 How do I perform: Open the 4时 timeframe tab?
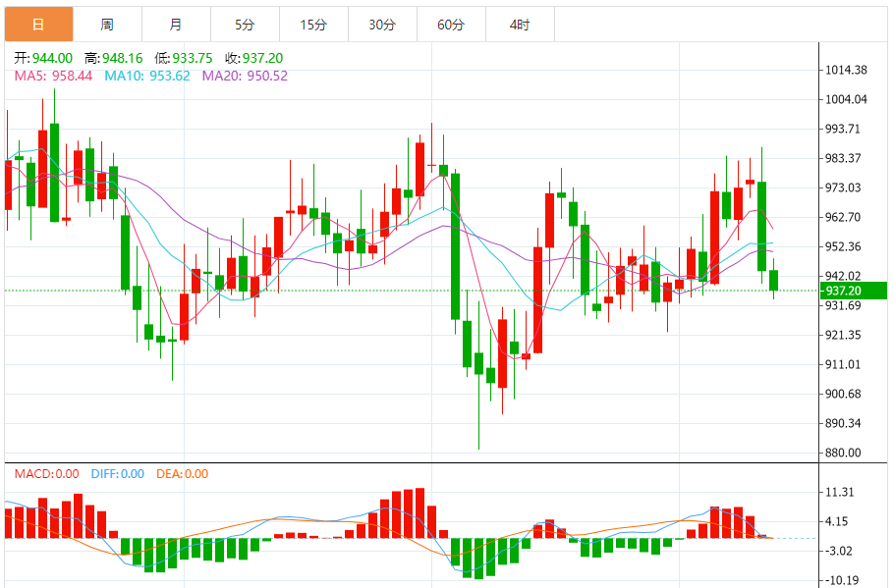tap(520, 25)
